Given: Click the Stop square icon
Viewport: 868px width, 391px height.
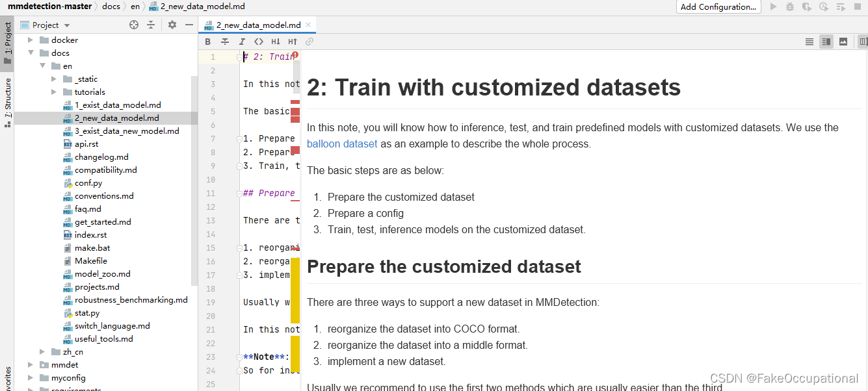Looking at the screenshot, I should point(858,6).
